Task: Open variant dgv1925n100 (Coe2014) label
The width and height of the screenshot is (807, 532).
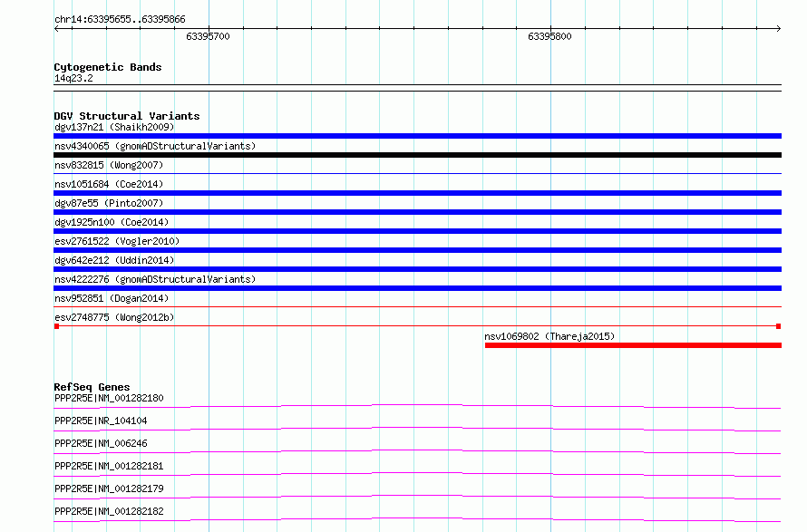Action: coord(112,222)
